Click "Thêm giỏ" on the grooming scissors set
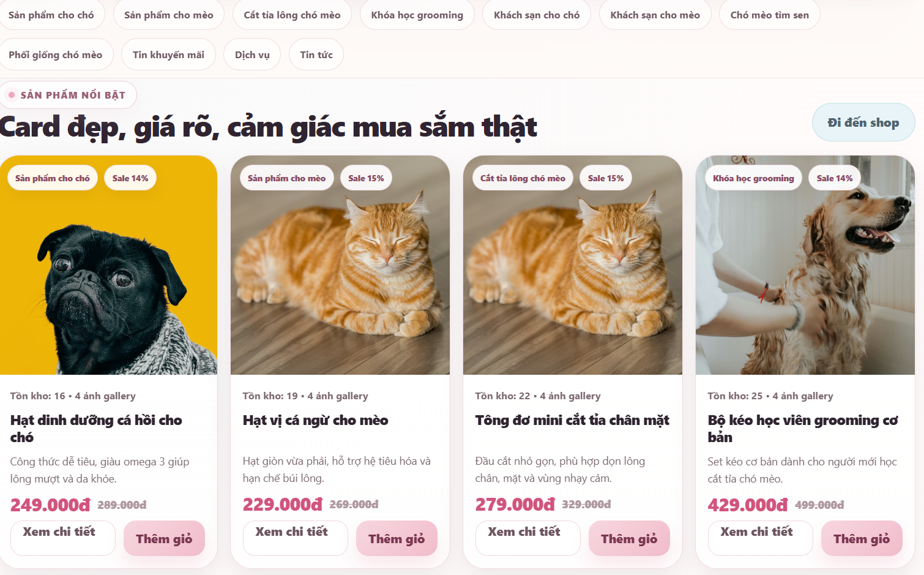The image size is (924, 575). [862, 538]
